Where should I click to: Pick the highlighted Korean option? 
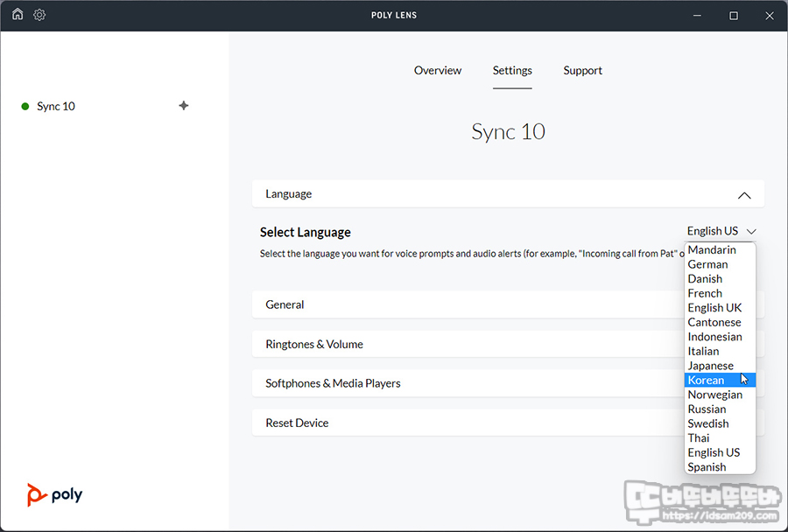(x=721, y=381)
